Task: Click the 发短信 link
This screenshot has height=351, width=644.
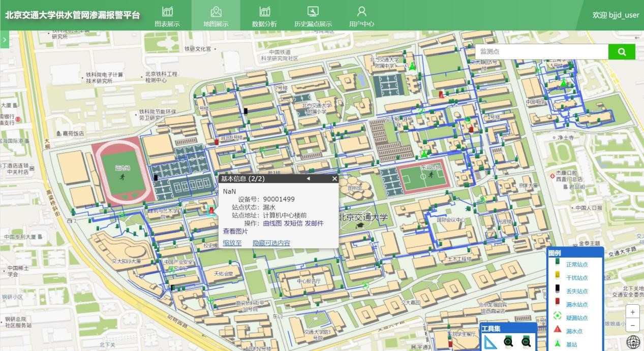Action: point(293,224)
